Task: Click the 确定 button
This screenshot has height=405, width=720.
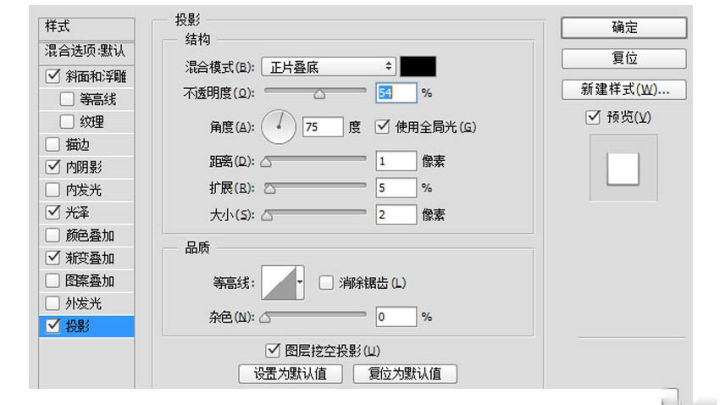Action: 624,28
